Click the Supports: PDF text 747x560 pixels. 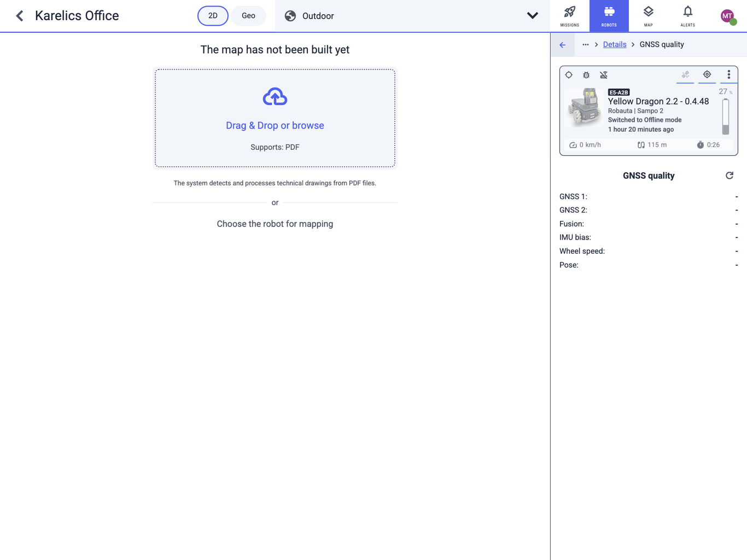click(x=275, y=147)
